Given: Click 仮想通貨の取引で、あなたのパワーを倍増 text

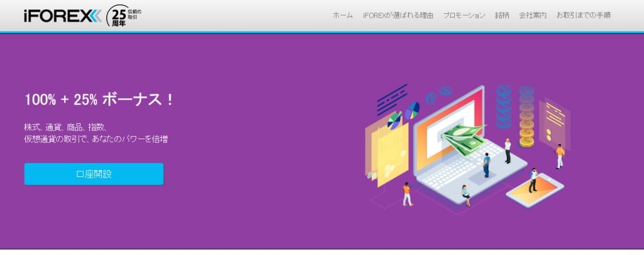Looking at the screenshot, I should 96,139.
